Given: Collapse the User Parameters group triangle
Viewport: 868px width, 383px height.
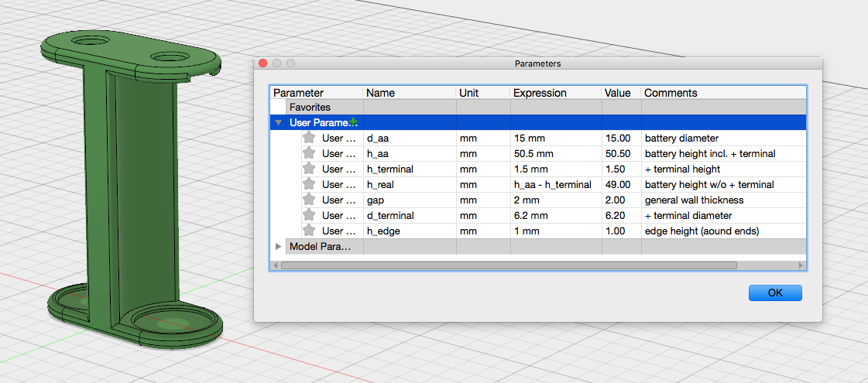Looking at the screenshot, I should point(279,122).
